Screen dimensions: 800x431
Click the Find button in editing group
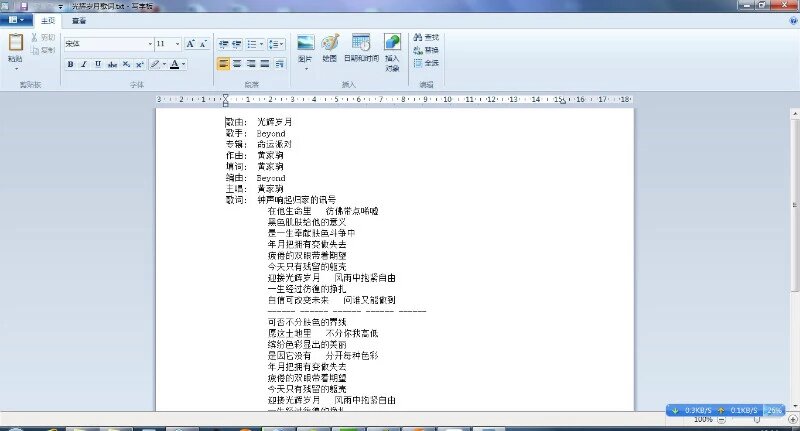point(426,37)
